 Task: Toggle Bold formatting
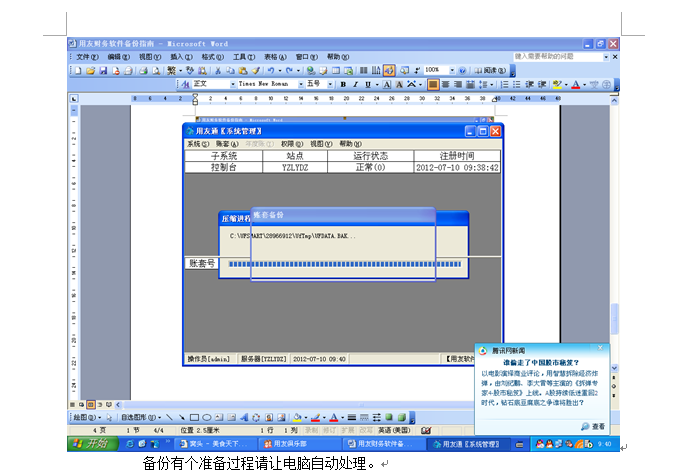click(343, 84)
